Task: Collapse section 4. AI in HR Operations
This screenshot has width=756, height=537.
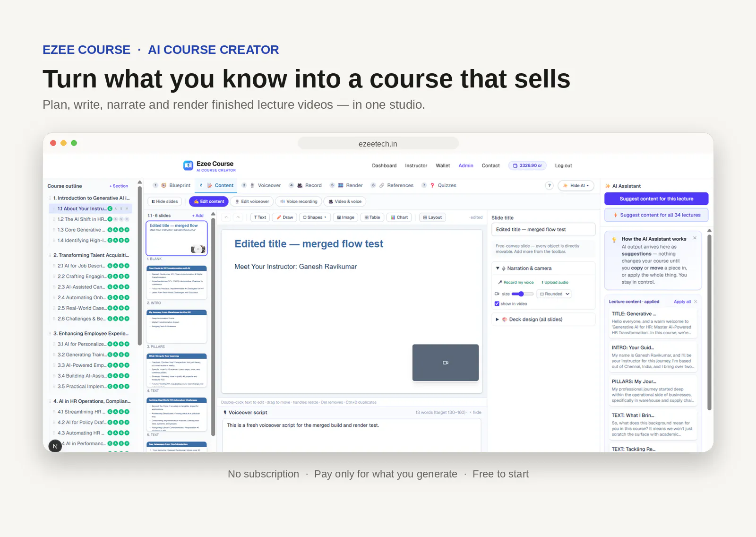Action: tap(92, 401)
